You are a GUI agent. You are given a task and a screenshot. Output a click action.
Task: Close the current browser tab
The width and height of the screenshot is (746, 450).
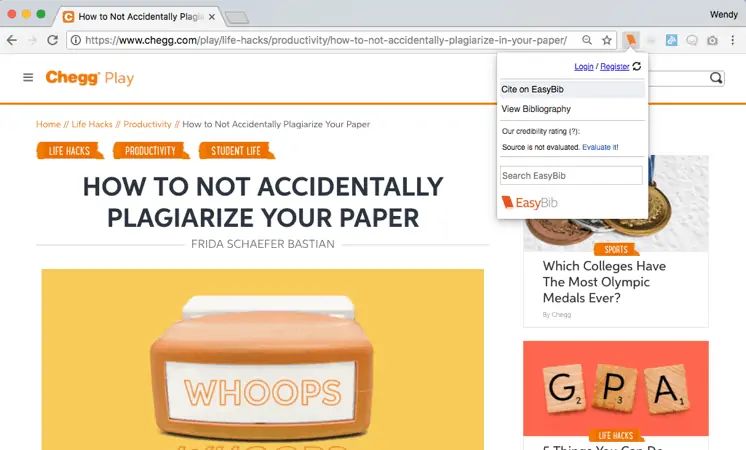pos(212,17)
